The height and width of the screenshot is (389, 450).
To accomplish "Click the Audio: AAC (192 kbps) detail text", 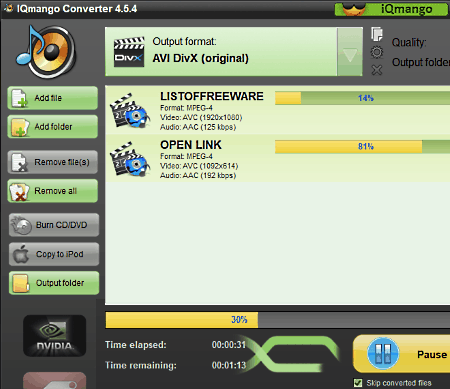I will coord(198,175).
